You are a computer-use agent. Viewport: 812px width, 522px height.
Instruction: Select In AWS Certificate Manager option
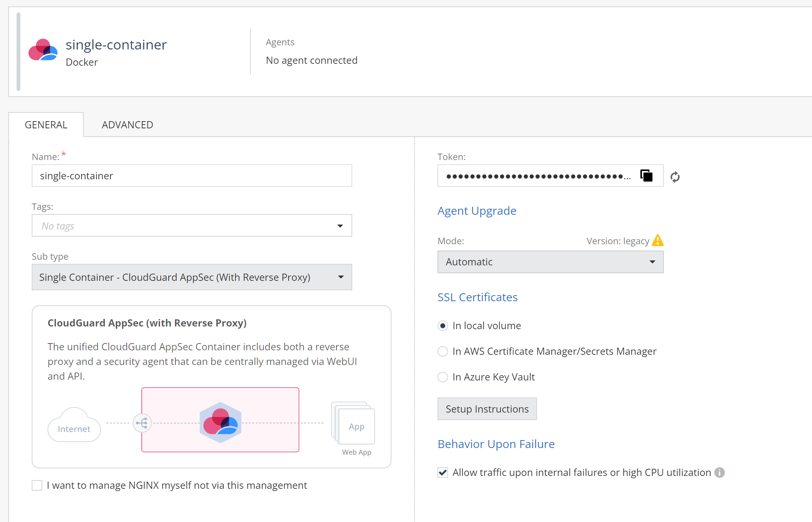pyautogui.click(x=443, y=351)
